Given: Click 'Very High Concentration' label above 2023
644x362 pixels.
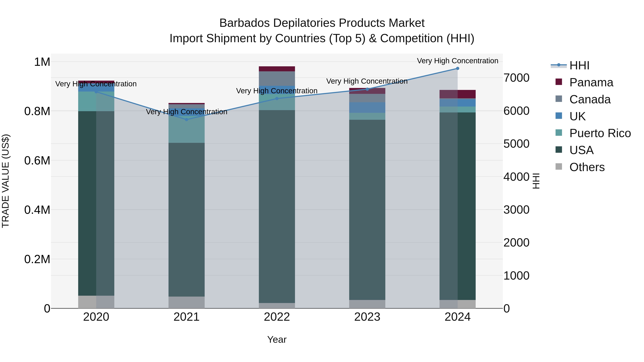Looking at the screenshot, I should coord(367,81).
